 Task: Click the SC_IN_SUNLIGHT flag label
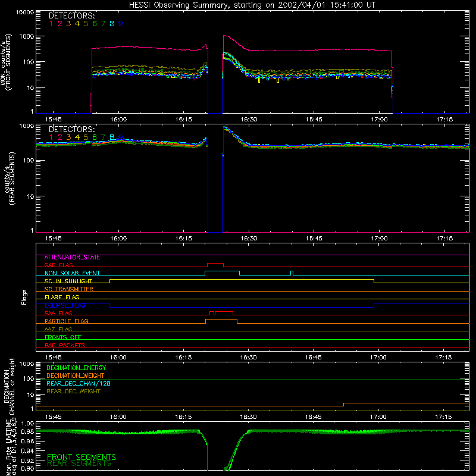click(x=68, y=281)
